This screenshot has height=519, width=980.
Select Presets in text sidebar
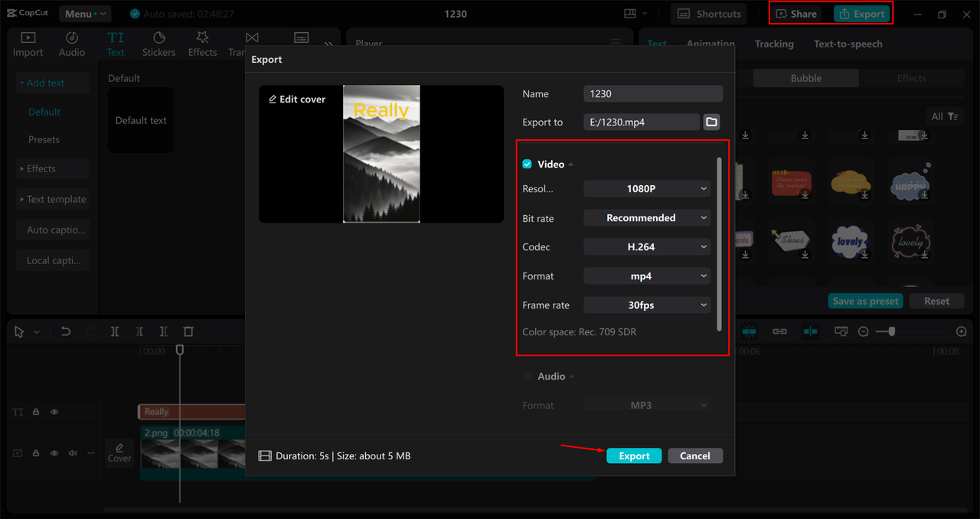point(44,139)
